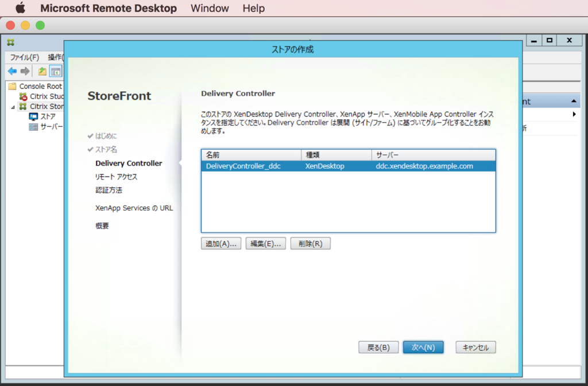Open the Apple menu

click(21, 7)
